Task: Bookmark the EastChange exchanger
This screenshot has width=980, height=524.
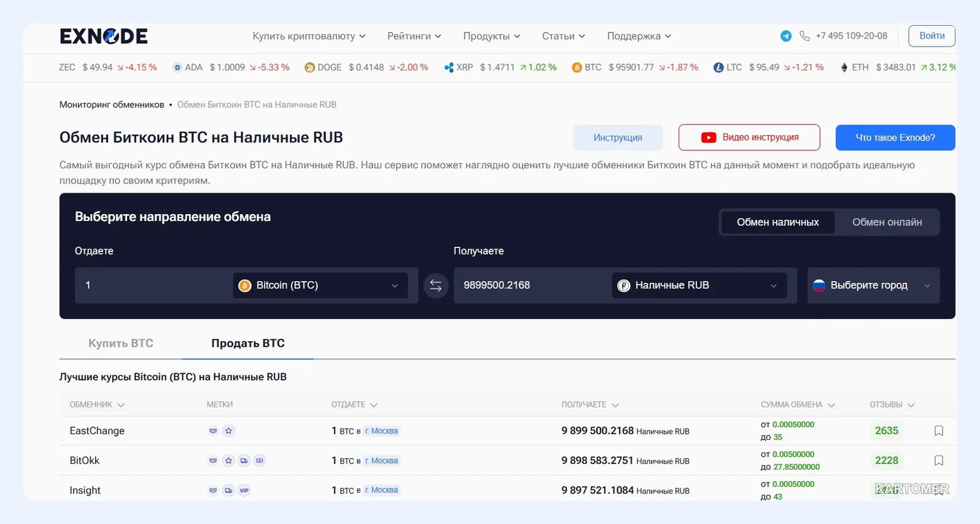Action: point(939,431)
